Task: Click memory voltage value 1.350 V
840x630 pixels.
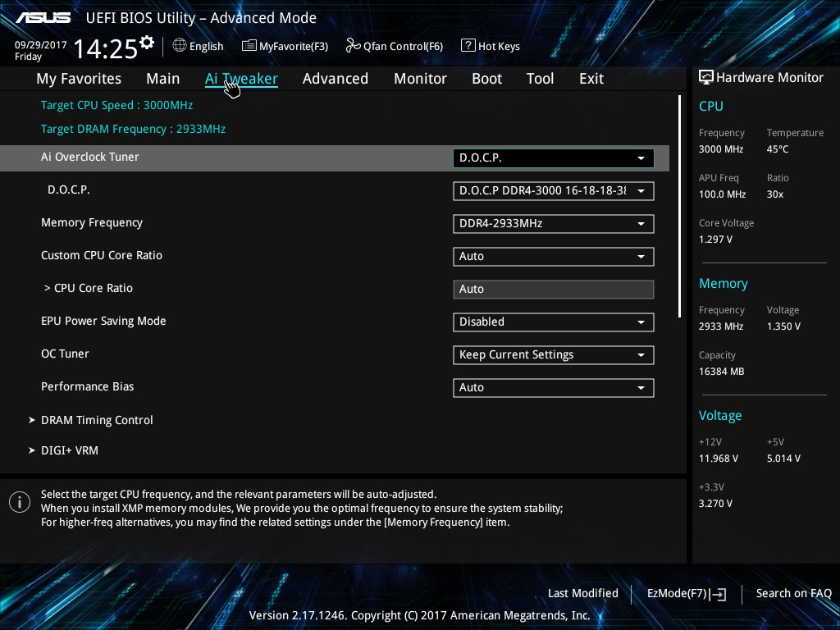Action: click(783, 326)
